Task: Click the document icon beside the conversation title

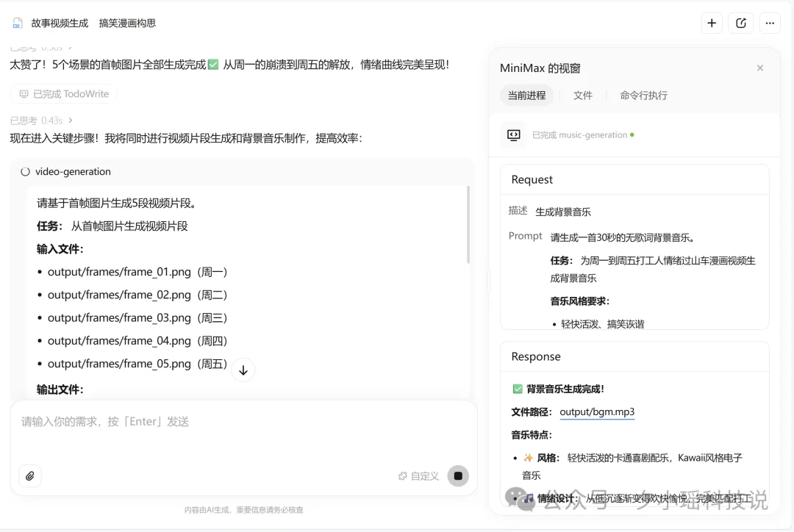Action: click(17, 23)
